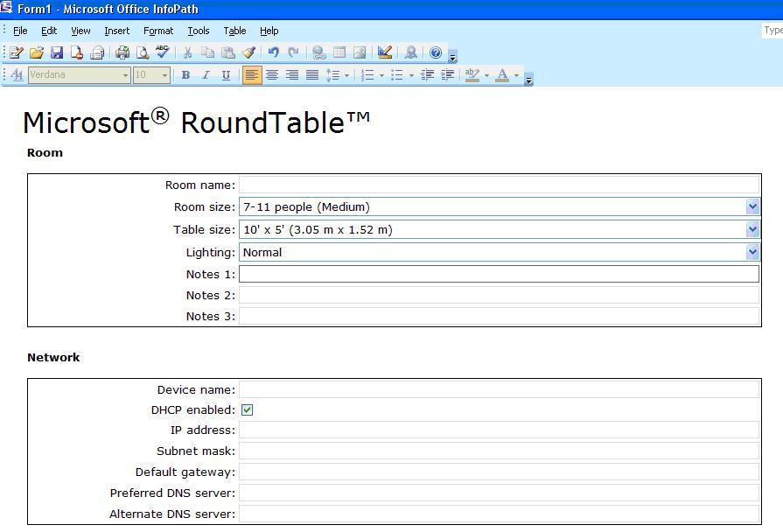Open the Line Spacing dropdown arrow
Screen dimensions: 783x532
346,75
